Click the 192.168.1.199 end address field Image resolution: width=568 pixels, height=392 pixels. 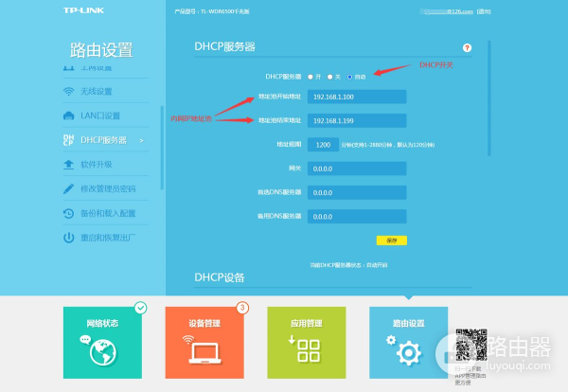tap(357, 120)
